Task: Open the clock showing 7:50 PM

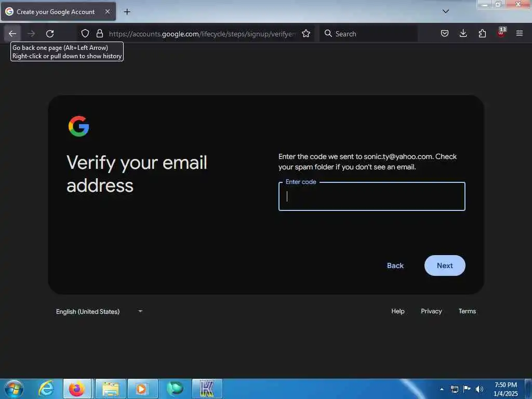Action: (x=506, y=389)
